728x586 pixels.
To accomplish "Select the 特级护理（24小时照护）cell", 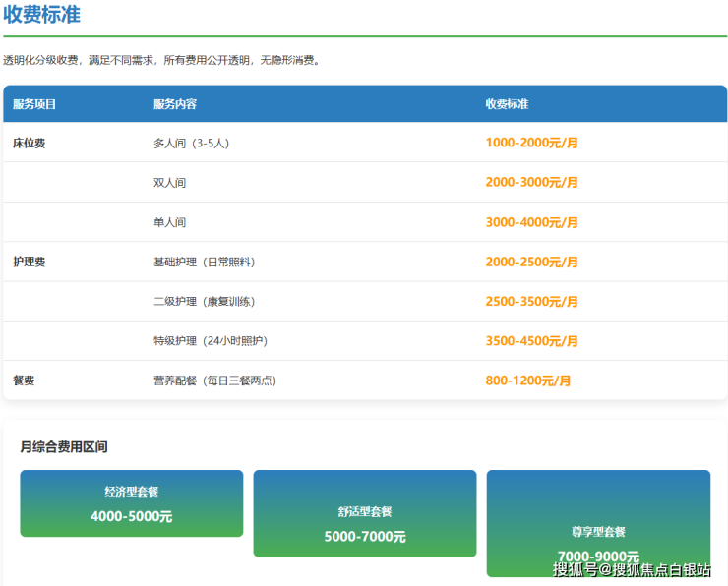I will [x=210, y=341].
